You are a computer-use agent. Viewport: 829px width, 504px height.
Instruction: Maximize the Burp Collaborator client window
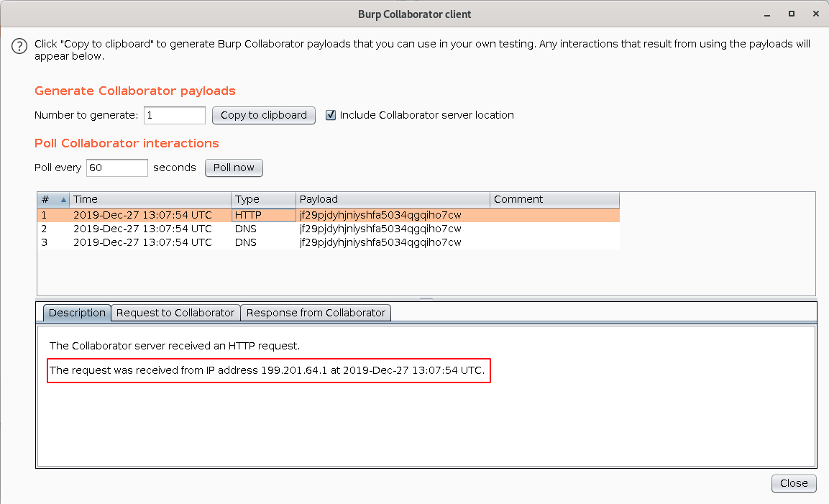tap(792, 14)
